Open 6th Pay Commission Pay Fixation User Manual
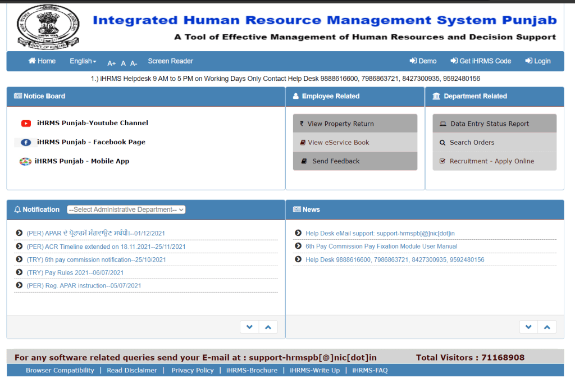 (381, 247)
